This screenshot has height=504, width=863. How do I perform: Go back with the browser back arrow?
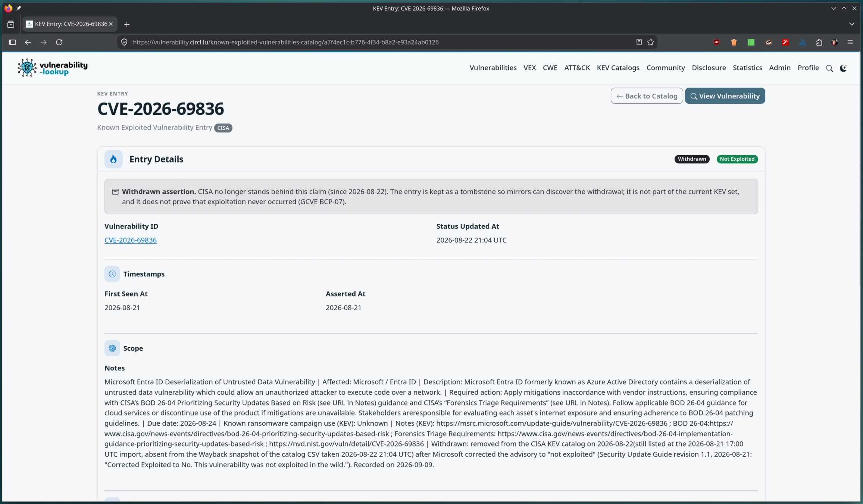point(28,42)
